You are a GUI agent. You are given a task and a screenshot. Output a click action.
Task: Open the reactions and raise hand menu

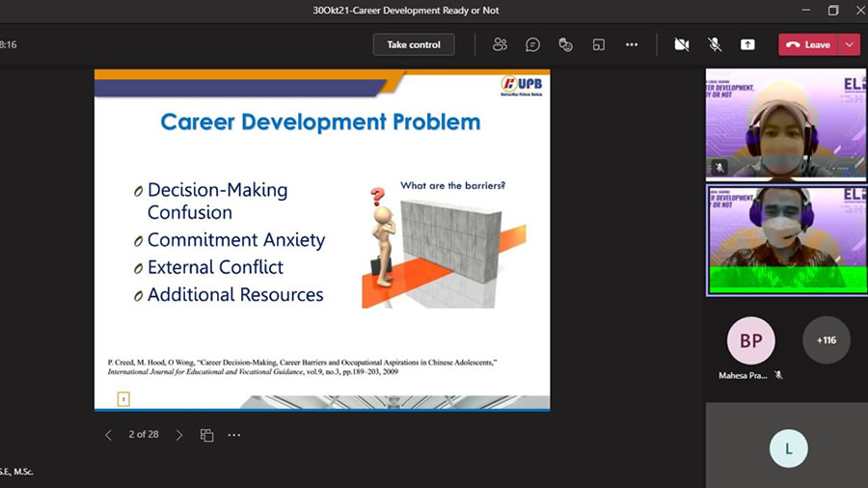tap(566, 44)
